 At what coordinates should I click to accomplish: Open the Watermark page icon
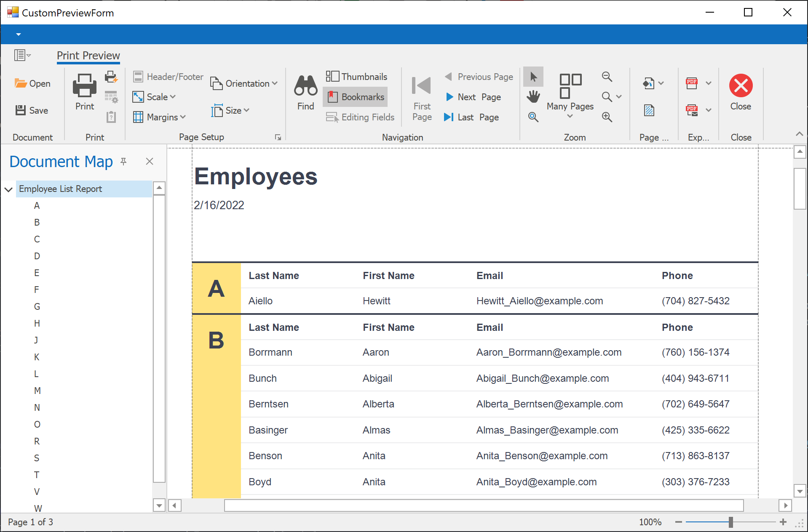pyautogui.click(x=649, y=111)
